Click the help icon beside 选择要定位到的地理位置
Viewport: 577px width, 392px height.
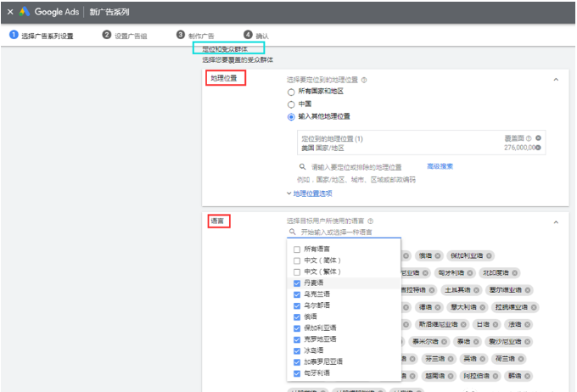(364, 81)
